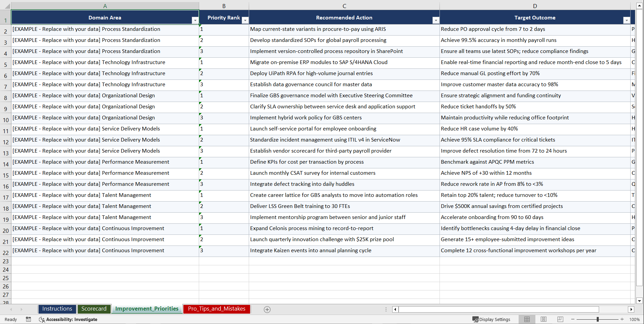This screenshot has width=644, height=324.
Task: Click the Recommended Action filter arrow
Action: 435,20
